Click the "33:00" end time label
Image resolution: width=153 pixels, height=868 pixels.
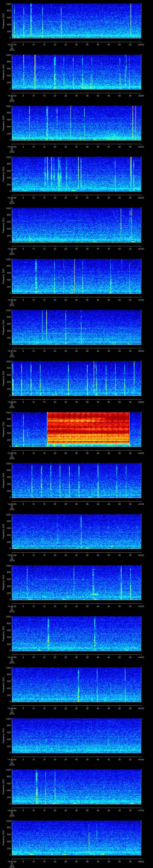141,96
